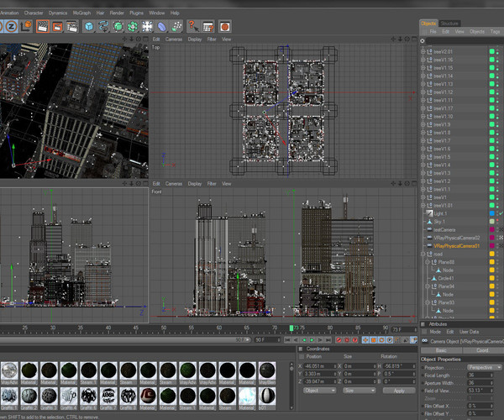Toggle parameter keyframe recording icon
The width and height of the screenshot is (504, 420).
tap(390, 339)
